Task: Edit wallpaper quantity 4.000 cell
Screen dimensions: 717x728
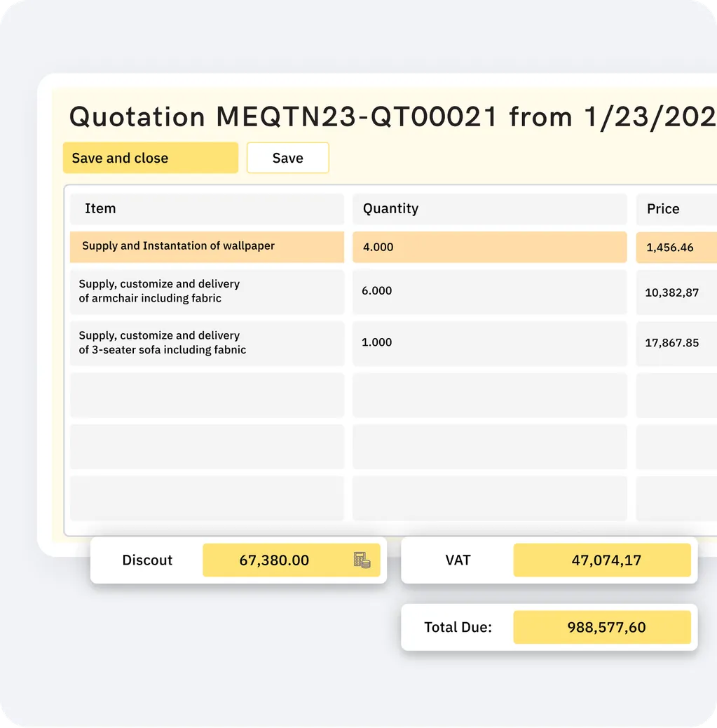Action: (x=490, y=247)
